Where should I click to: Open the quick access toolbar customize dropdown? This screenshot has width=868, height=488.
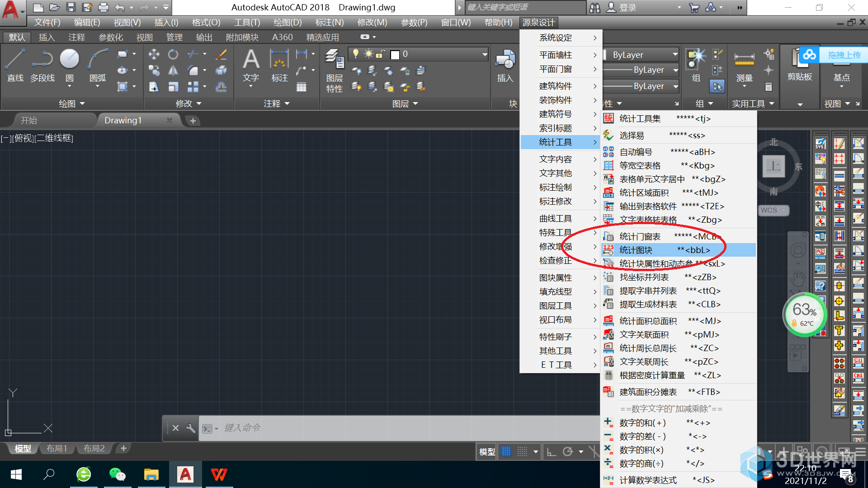click(x=166, y=7)
